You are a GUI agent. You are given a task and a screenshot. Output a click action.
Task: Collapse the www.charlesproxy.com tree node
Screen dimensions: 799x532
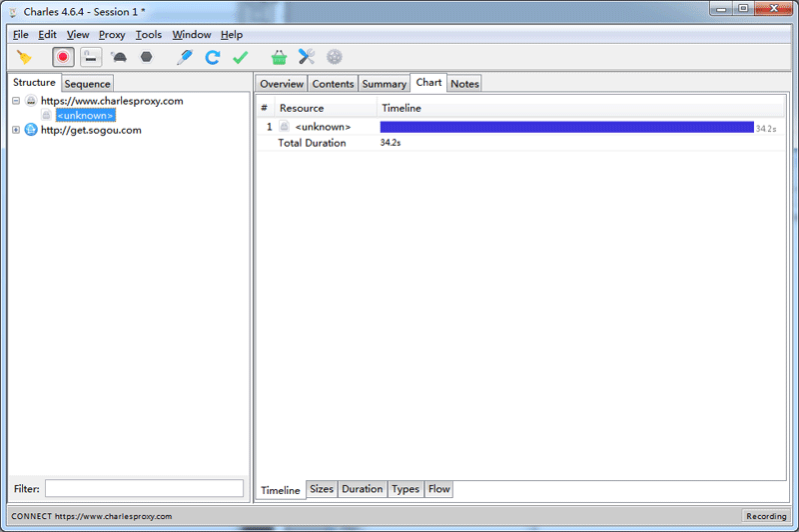tap(16, 101)
